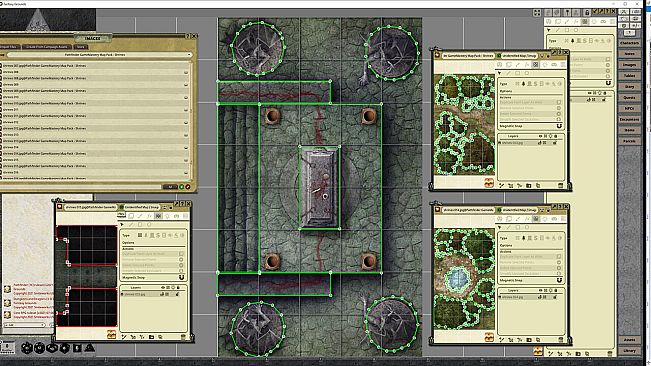The image size is (651, 366).
Task: Click the wall type icon in black grid map window
Action: pos(140,235)
